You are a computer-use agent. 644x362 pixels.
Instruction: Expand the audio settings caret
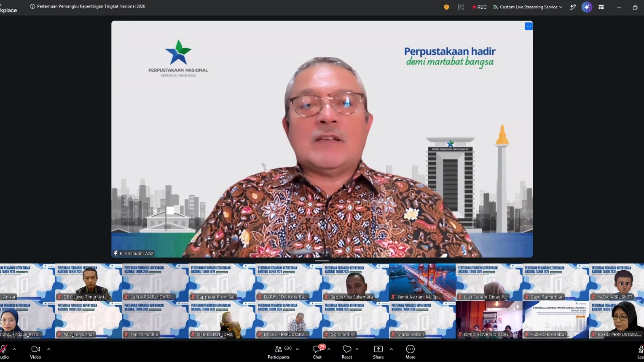[x=14, y=349]
